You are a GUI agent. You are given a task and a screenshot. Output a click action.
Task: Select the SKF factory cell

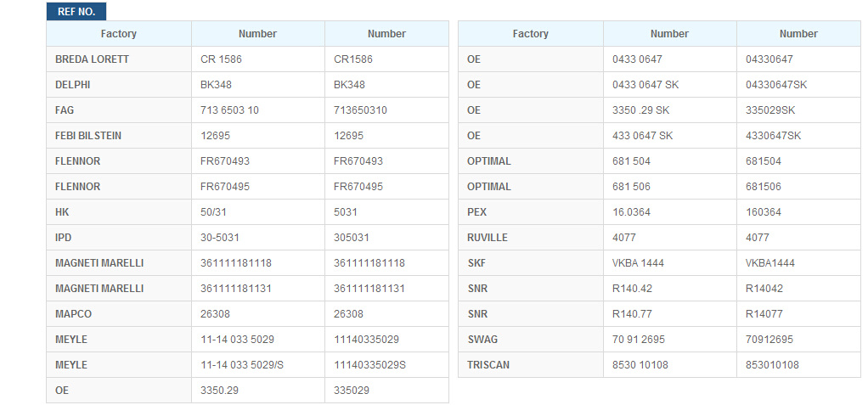[531, 263]
